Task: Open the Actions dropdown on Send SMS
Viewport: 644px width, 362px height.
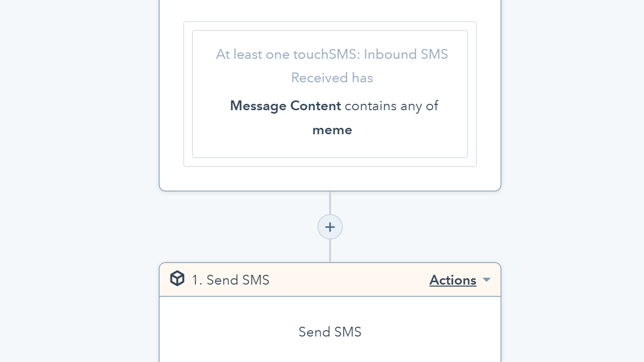Action: [x=453, y=280]
